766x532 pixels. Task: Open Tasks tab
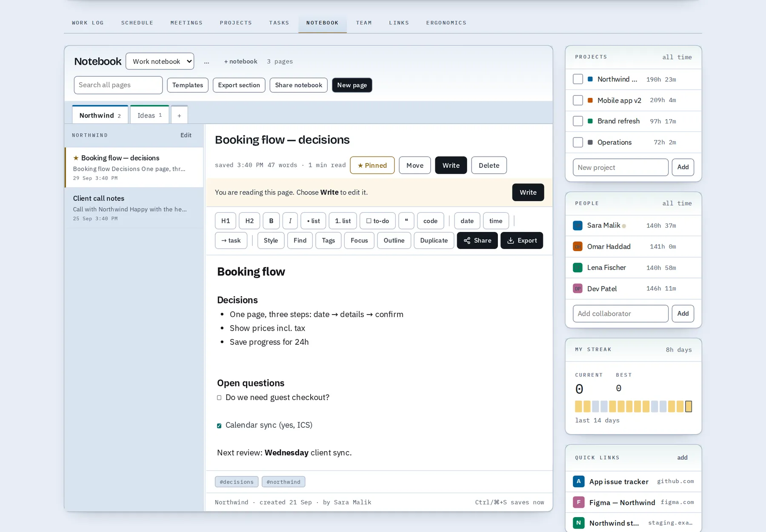click(279, 23)
